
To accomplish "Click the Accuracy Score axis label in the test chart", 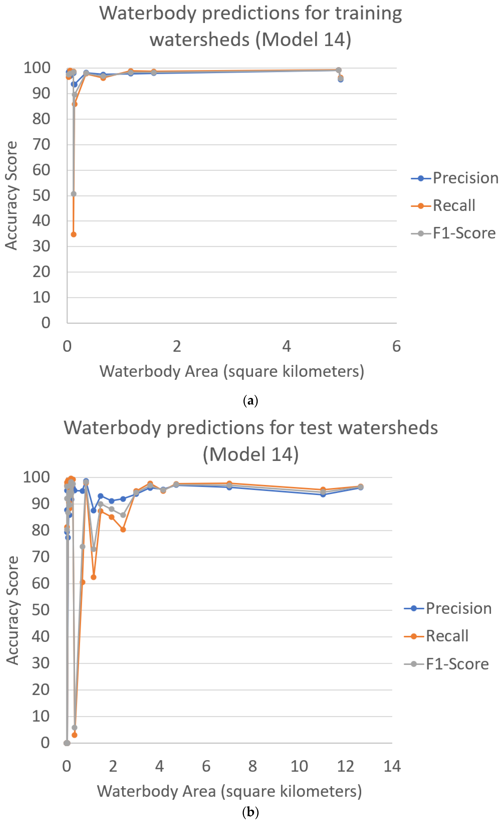I will click(x=13, y=610).
